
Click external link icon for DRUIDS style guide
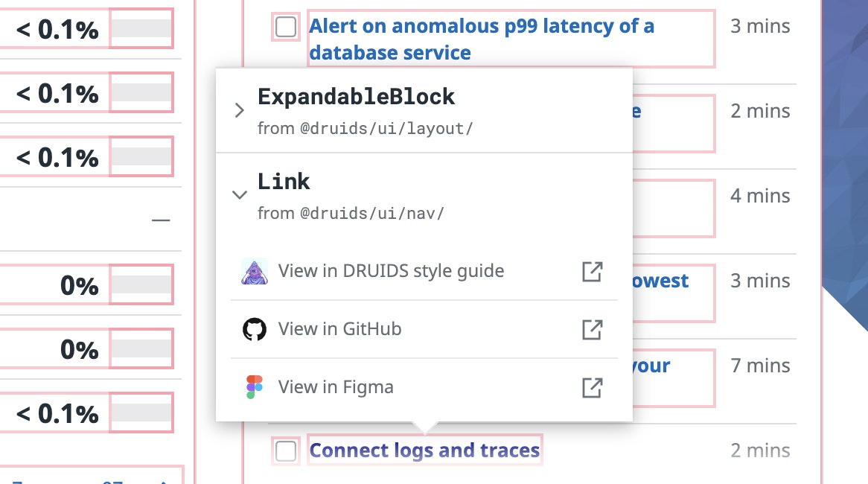pos(592,272)
